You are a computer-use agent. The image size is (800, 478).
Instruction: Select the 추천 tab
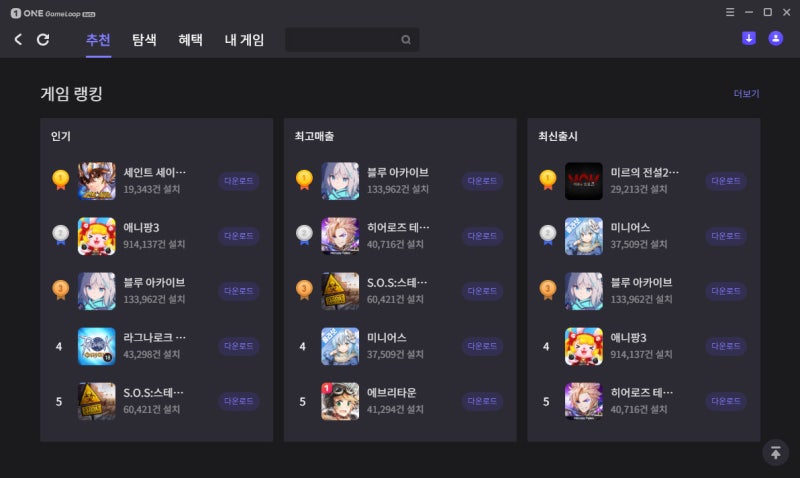tap(98, 40)
